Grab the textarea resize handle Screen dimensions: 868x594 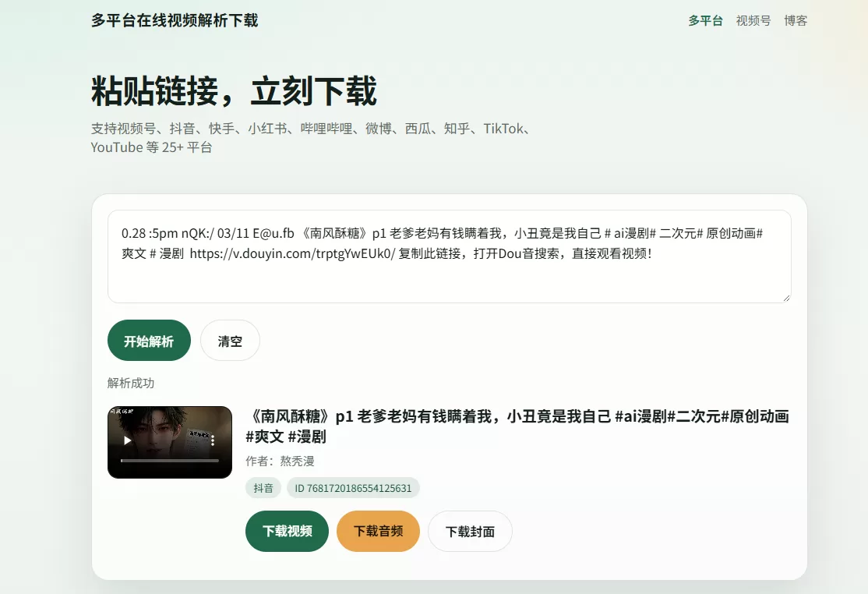[x=786, y=298]
